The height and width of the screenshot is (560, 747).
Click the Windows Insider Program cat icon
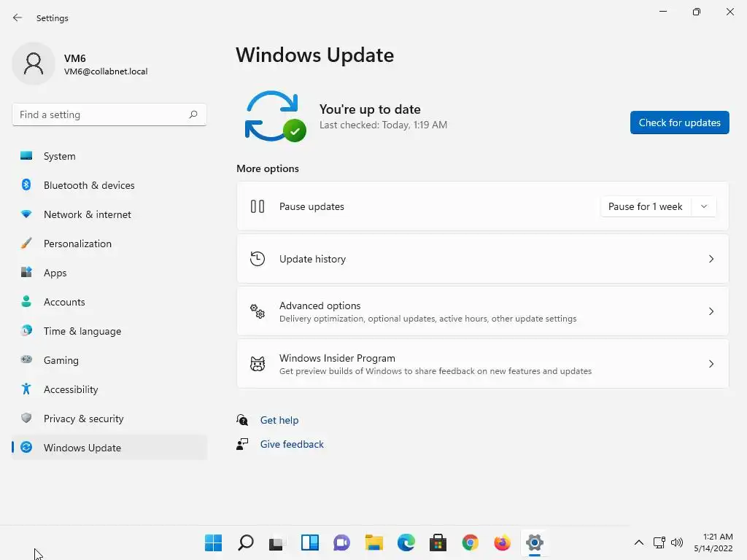click(x=258, y=364)
